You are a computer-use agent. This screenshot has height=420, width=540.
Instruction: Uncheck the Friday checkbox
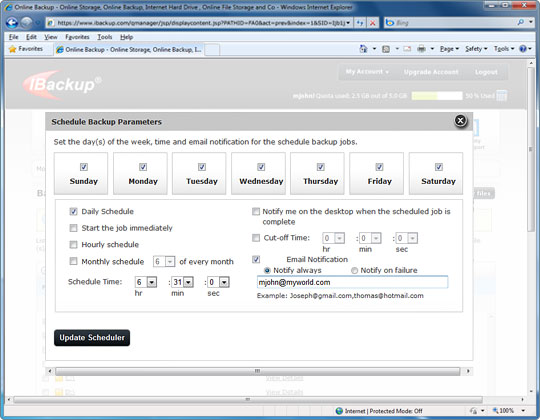tap(379, 167)
